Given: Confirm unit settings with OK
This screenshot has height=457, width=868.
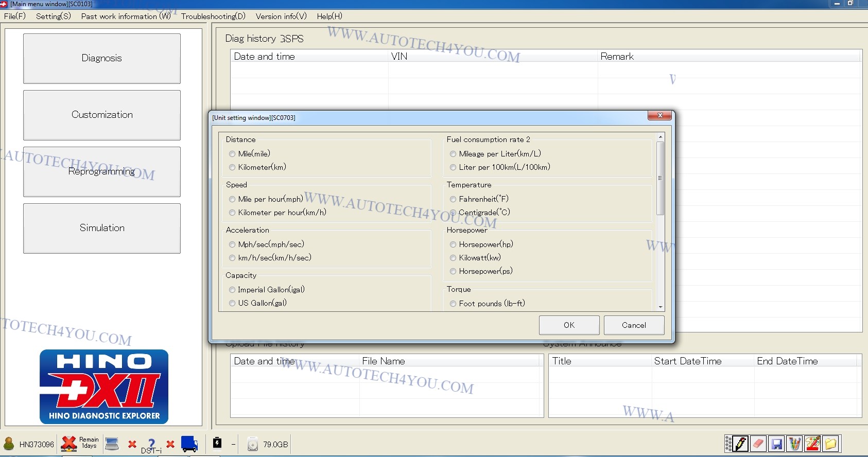Looking at the screenshot, I should [x=569, y=325].
